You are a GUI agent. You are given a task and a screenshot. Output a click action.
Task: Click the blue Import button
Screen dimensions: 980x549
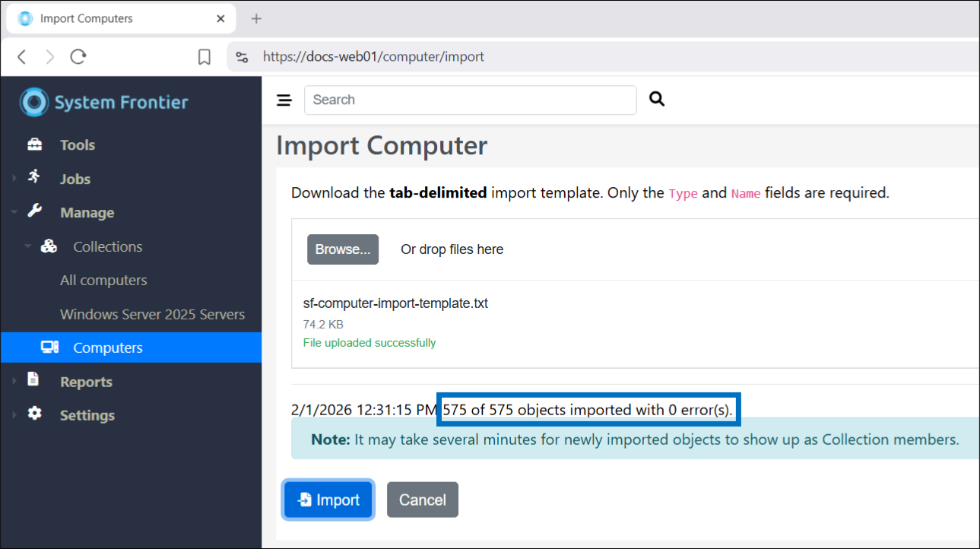click(x=328, y=500)
